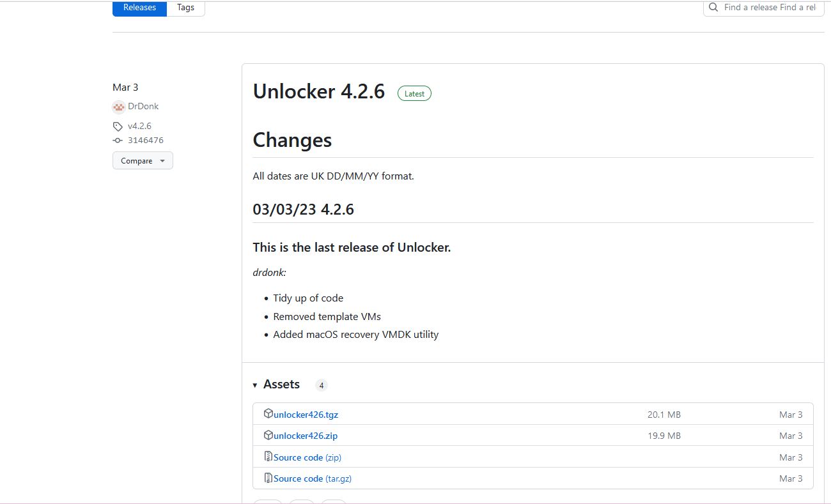Click the package icon beside unlocker426.tgz
Screen dimensions: 831x504
(x=268, y=414)
